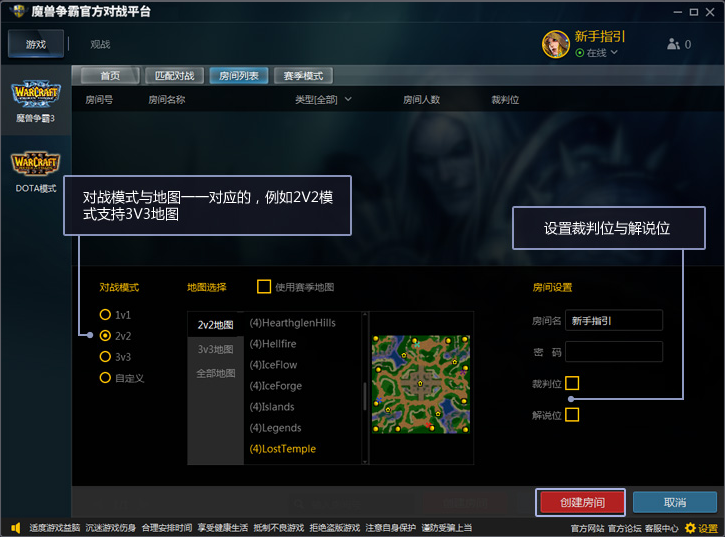
Task: Open the Warcraft 3 game icon
Action: click(x=36, y=94)
